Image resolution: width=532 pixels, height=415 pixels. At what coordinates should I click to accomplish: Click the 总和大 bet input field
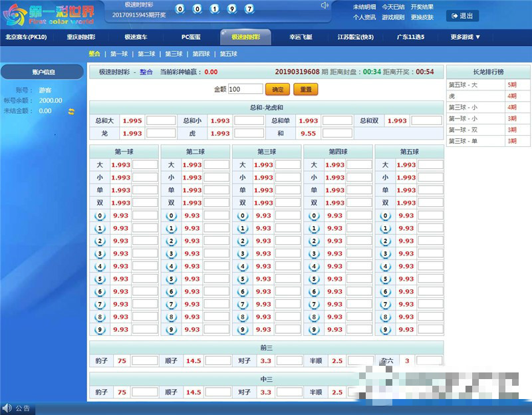[x=161, y=120]
